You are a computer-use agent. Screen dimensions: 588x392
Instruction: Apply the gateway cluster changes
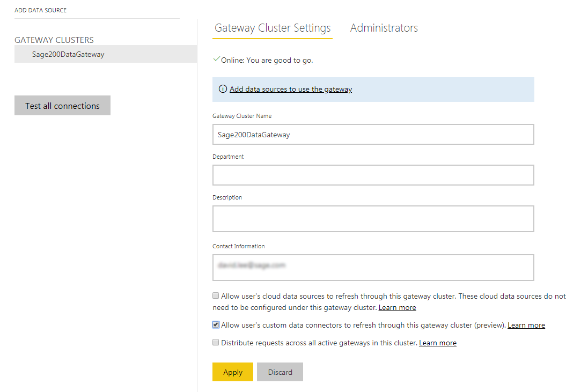point(232,372)
